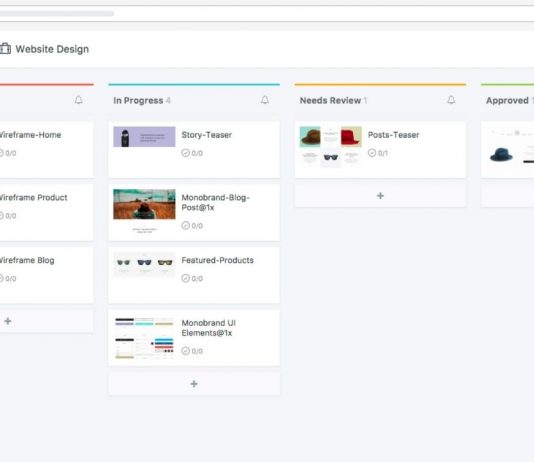The image size is (534, 462).
Task: Click the browser address bar field
Action: 267,14
